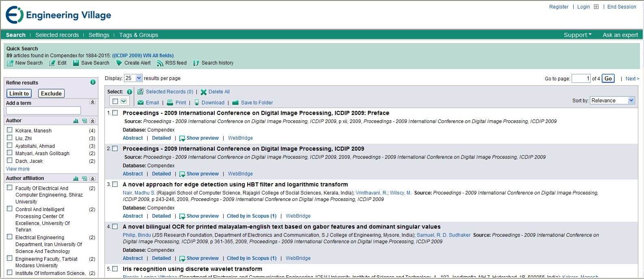Open the Support dropdown menu

pyautogui.click(x=577, y=35)
